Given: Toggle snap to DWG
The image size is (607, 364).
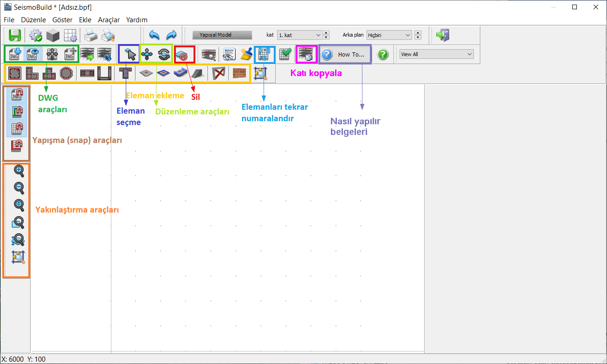Looking at the screenshot, I should point(17,95).
